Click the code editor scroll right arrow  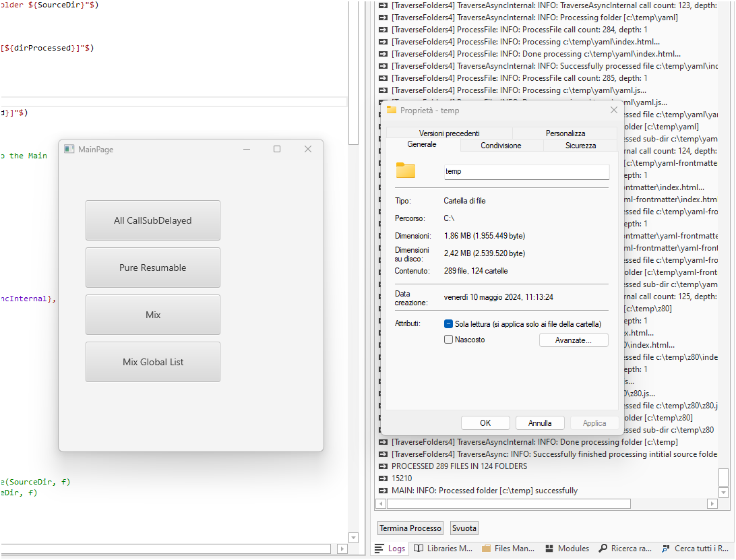(342, 549)
